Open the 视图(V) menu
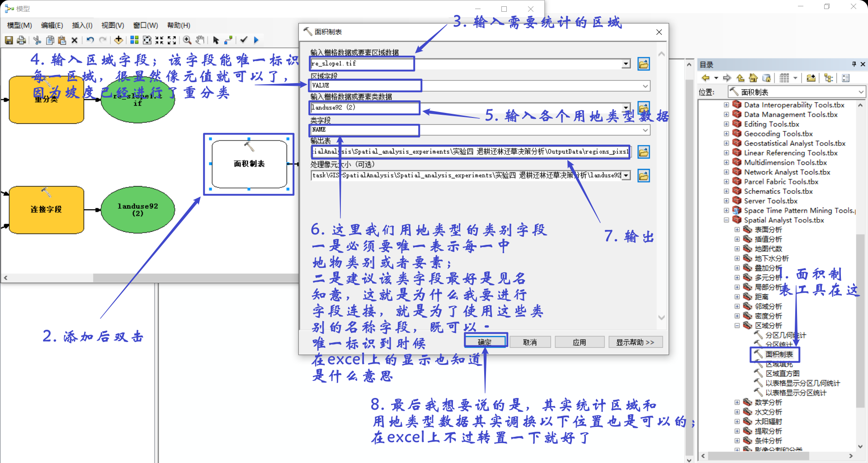 113,25
